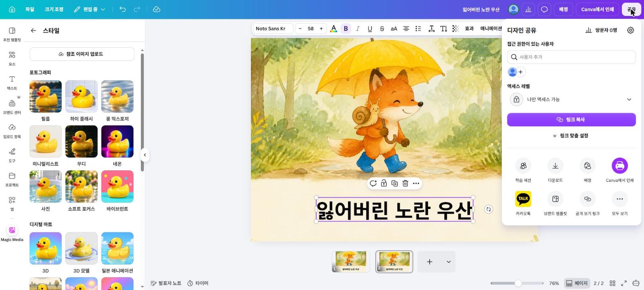This screenshot has width=644, height=290.
Task: Check cloud save status icon
Action: pos(156,9)
